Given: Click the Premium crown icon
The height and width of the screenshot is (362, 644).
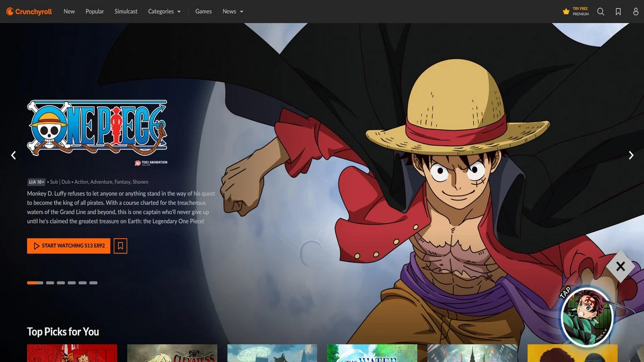Looking at the screenshot, I should (x=566, y=10).
